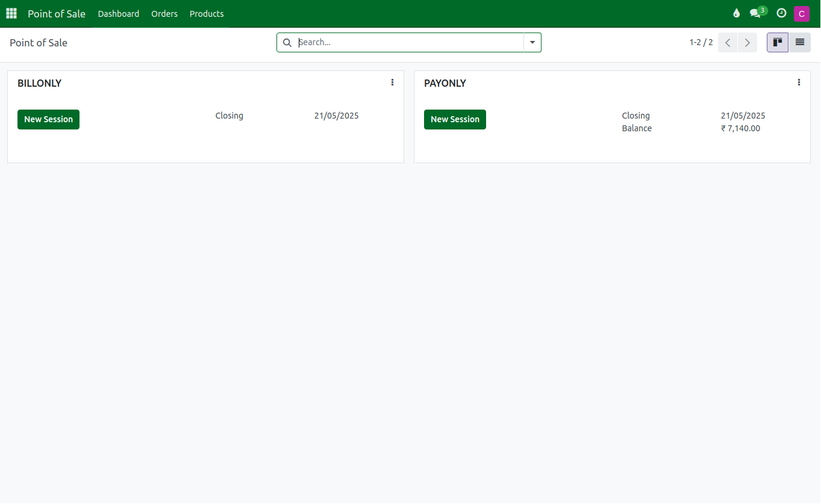This screenshot has width=821, height=504.
Task: Open the apps grid menu
Action: point(11,13)
